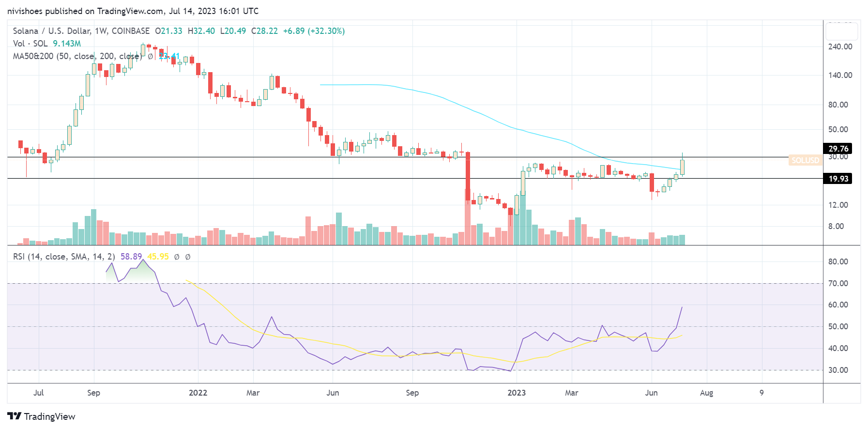The width and height of the screenshot is (868, 429).
Task: Click the nivishoes published on TradingView.com header
Action: point(133,11)
